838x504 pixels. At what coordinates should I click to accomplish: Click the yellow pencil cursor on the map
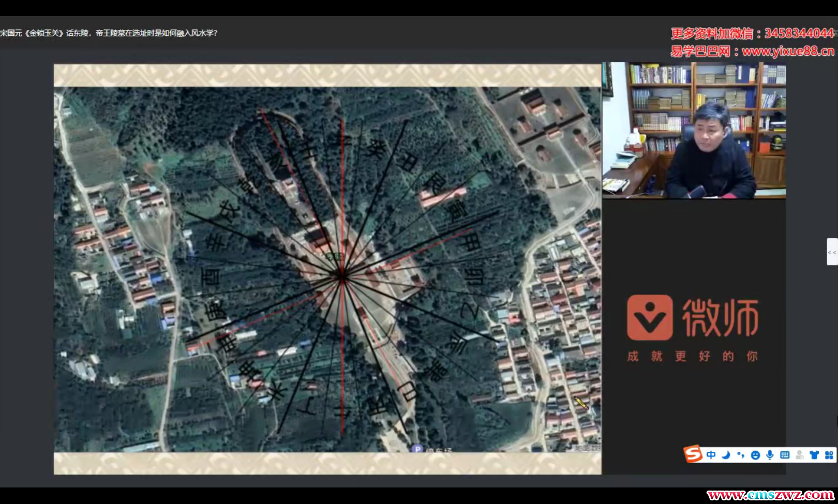click(581, 403)
